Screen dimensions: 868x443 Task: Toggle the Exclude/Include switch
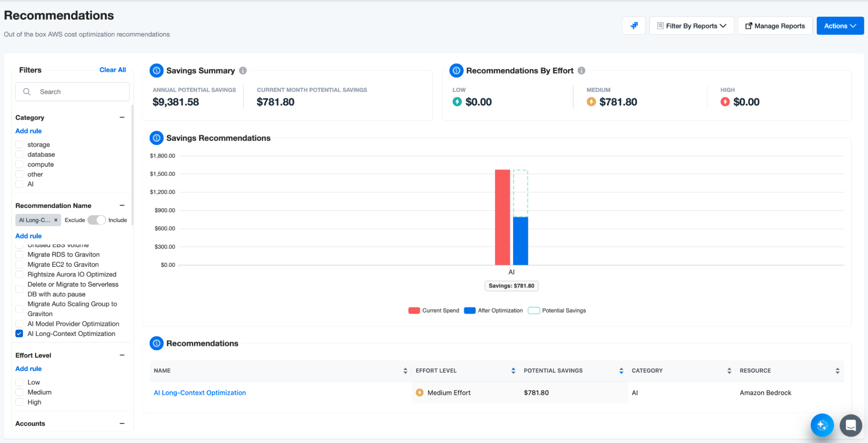(x=96, y=220)
